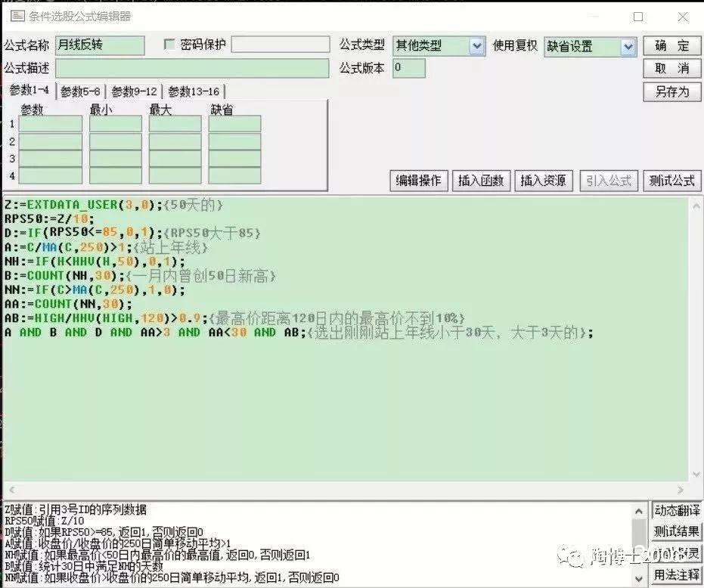Click parameter row 1 最大 field
Image resolution: width=704 pixels, height=588 pixels.
[x=175, y=123]
